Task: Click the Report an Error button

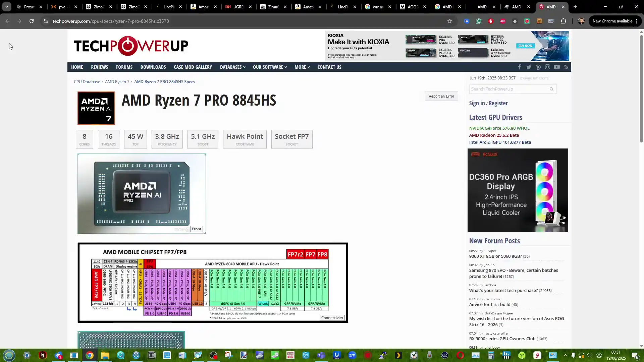Action: tap(441, 96)
